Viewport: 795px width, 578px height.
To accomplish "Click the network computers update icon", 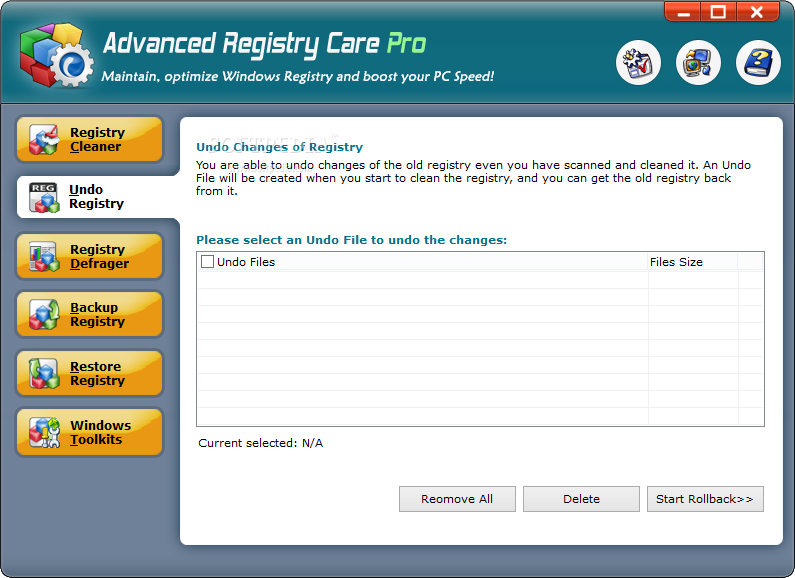I will (x=698, y=63).
